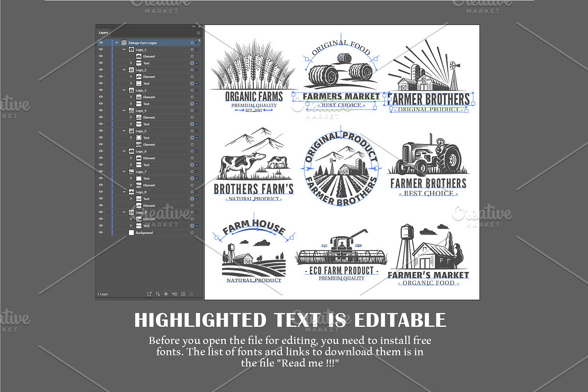
Task: Toggle the eye icon for Logo_3
Action: [101, 91]
